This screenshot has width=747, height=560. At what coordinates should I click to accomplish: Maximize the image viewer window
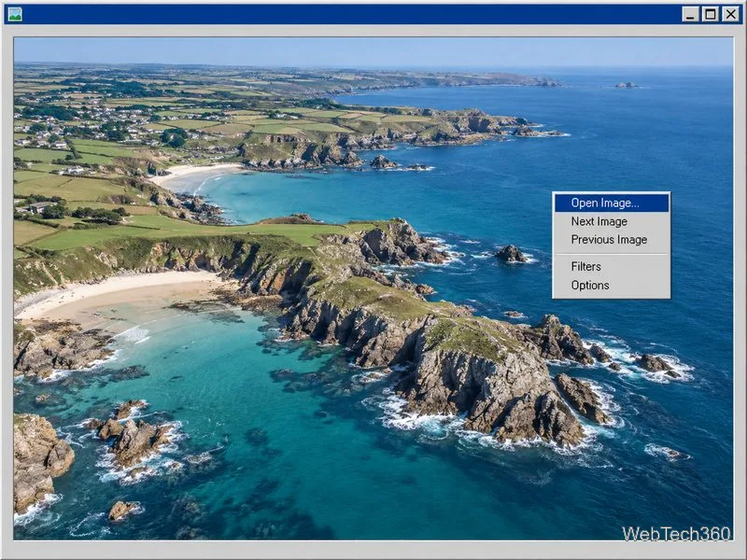pyautogui.click(x=710, y=14)
